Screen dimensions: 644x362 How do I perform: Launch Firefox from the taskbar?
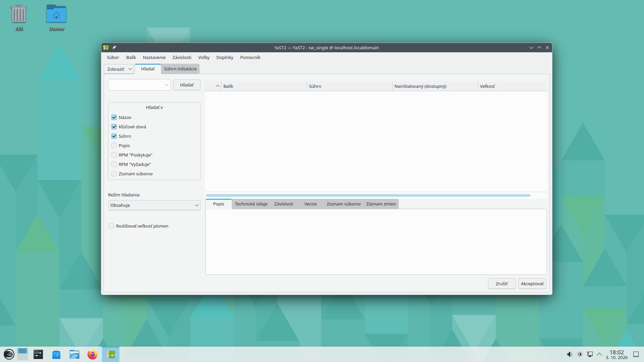[x=93, y=354]
